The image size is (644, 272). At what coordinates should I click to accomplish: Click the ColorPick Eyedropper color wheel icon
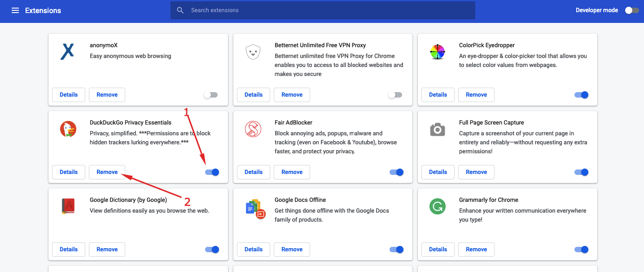point(437,51)
